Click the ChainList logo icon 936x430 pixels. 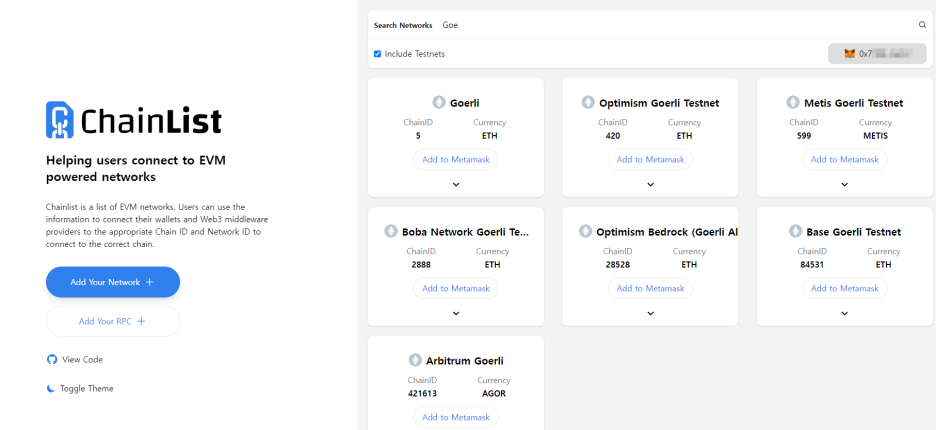pyautogui.click(x=60, y=120)
